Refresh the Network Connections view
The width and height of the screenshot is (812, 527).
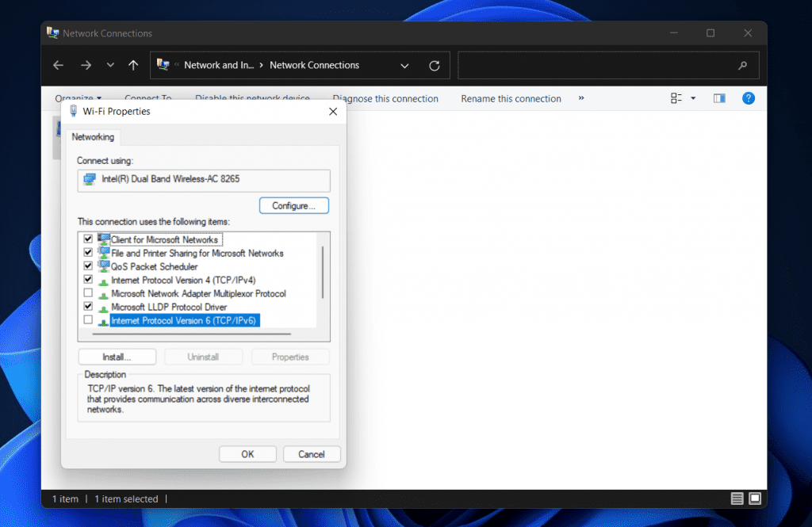click(x=434, y=66)
